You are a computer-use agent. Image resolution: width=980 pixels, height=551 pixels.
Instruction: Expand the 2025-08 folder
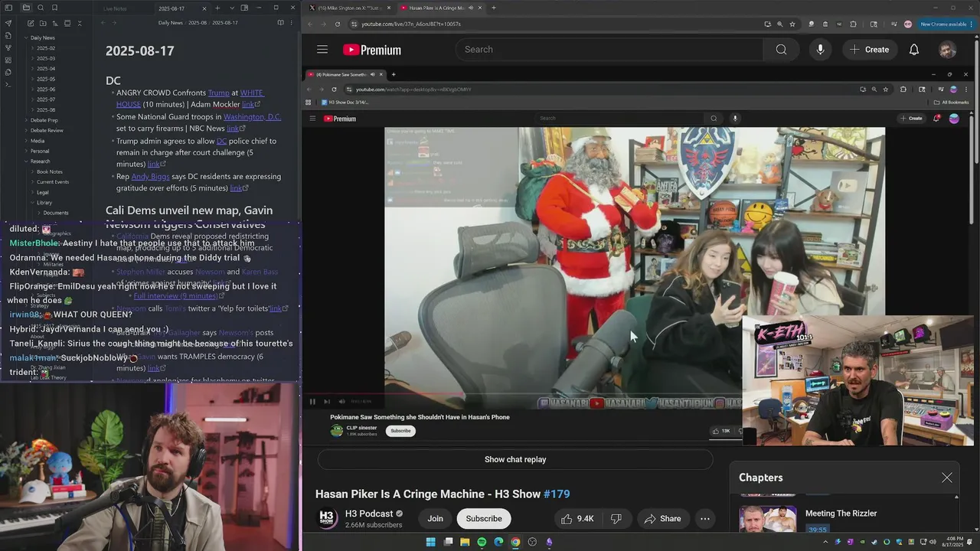33,110
